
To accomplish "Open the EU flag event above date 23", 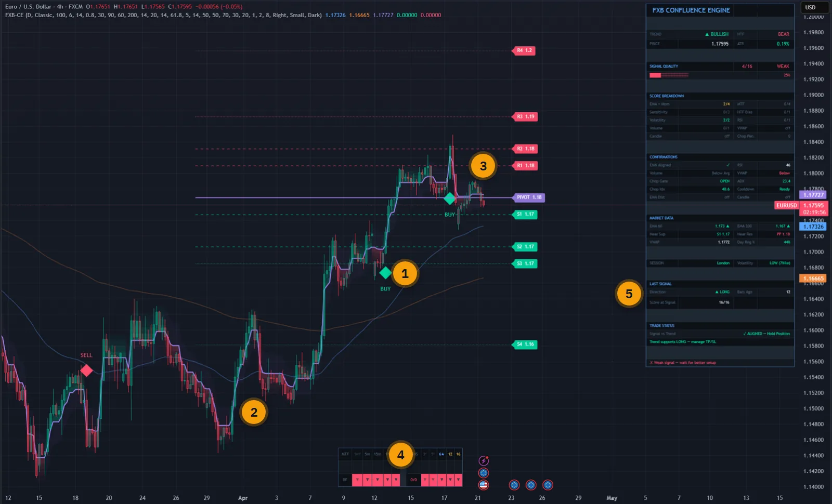I will pyautogui.click(x=514, y=485).
